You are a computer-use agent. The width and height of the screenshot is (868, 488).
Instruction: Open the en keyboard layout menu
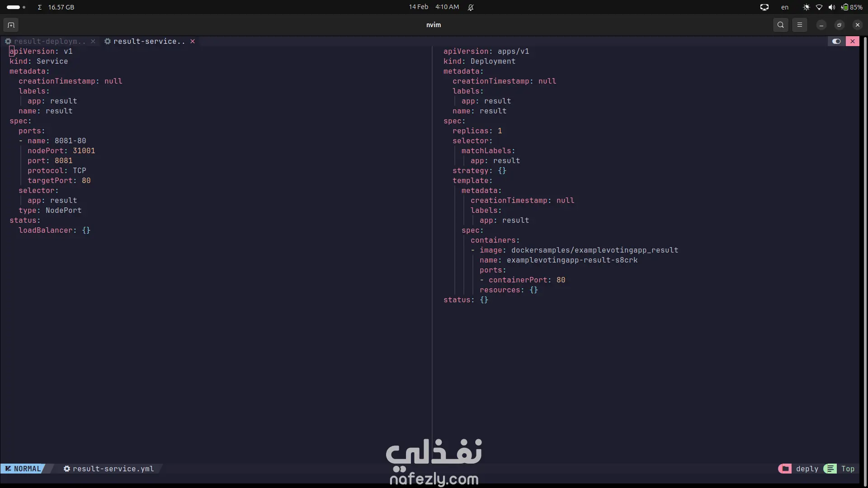tap(785, 7)
